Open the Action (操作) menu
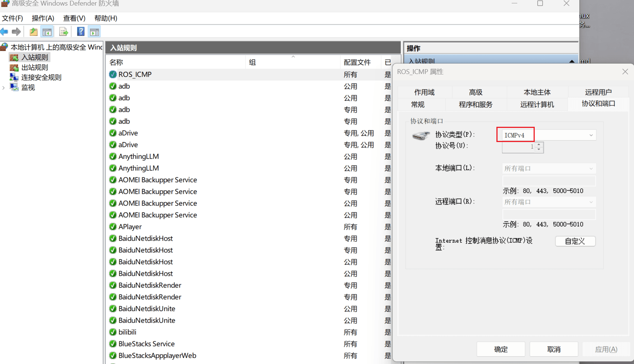 point(43,18)
